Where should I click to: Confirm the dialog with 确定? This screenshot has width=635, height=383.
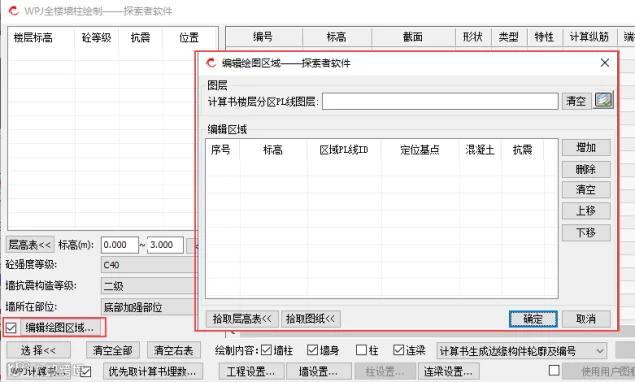pyautogui.click(x=533, y=319)
